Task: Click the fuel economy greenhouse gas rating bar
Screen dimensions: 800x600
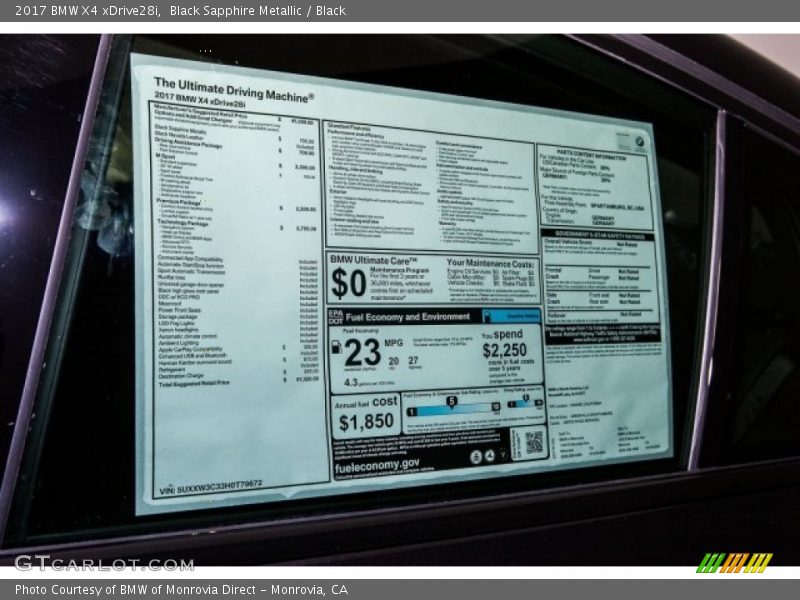Action: tap(452, 408)
